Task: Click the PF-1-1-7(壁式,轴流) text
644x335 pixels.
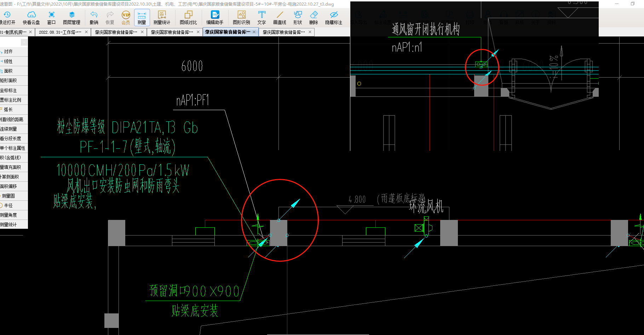Action: pyautogui.click(x=127, y=147)
